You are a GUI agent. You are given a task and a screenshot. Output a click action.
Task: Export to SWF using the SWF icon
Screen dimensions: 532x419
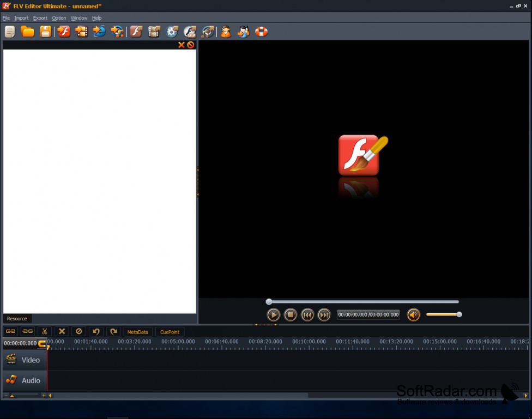coord(190,32)
